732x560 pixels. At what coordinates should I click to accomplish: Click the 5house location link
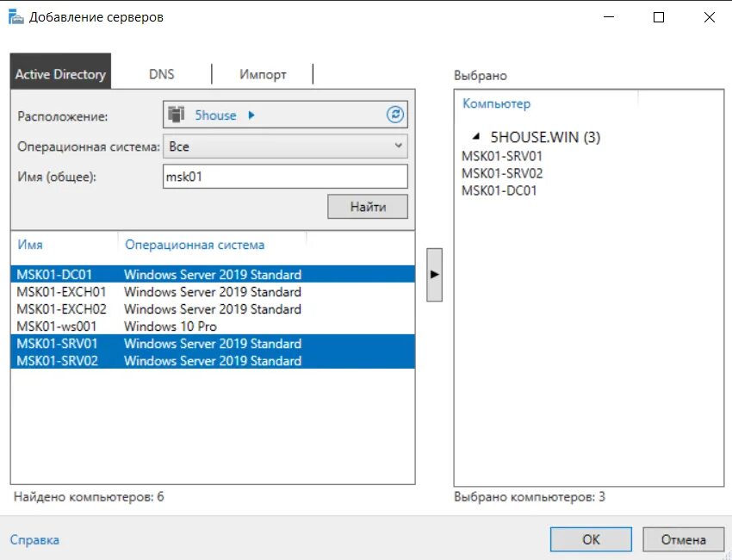[x=215, y=115]
